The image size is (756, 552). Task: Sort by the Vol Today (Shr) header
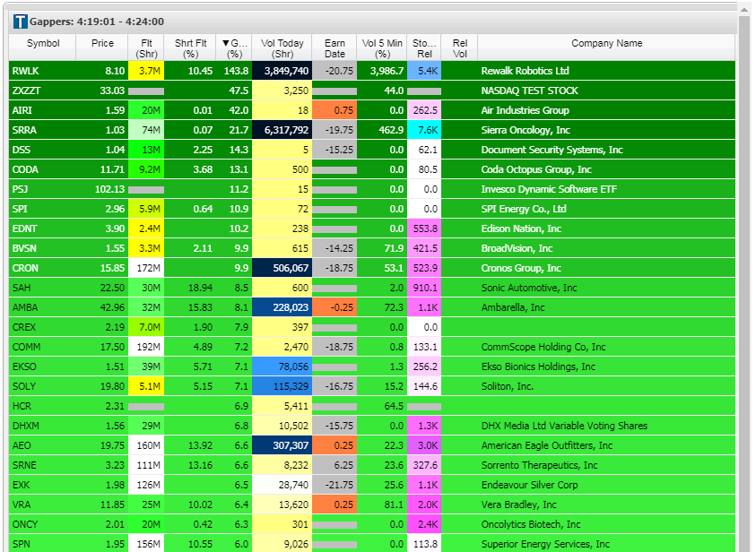click(282, 47)
